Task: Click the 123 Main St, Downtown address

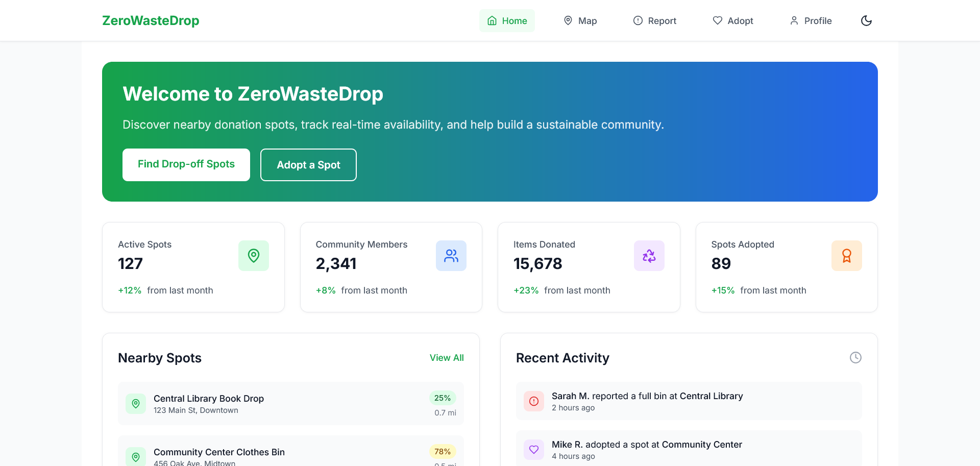Action: pos(196,410)
